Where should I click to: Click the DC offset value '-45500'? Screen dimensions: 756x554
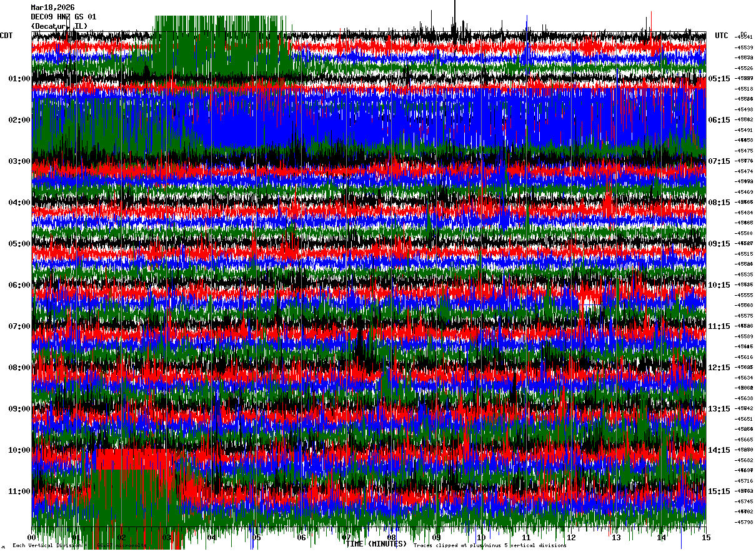coord(744,233)
